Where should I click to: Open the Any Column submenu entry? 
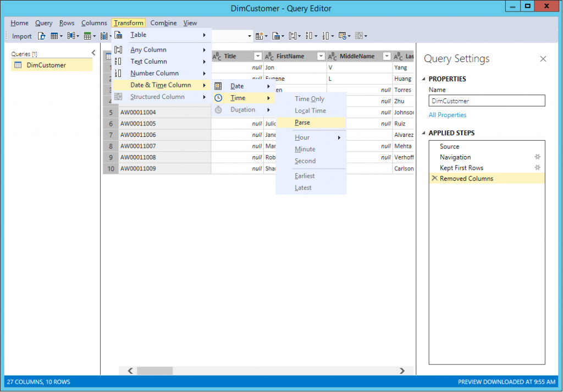(162, 50)
